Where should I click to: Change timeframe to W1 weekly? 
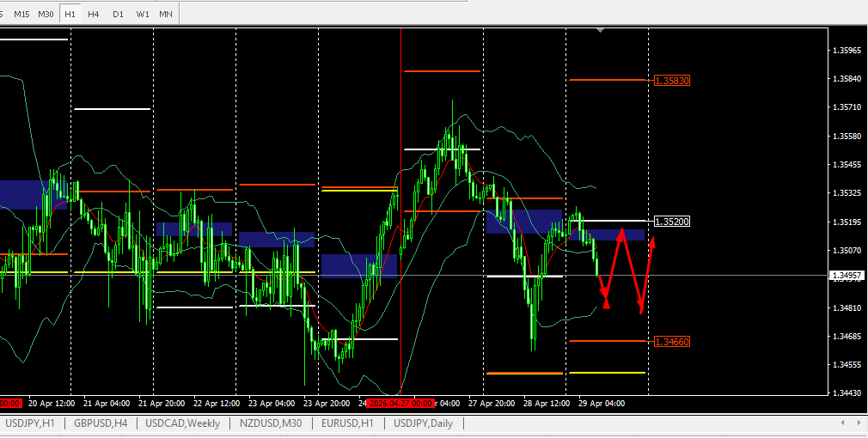pyautogui.click(x=142, y=15)
